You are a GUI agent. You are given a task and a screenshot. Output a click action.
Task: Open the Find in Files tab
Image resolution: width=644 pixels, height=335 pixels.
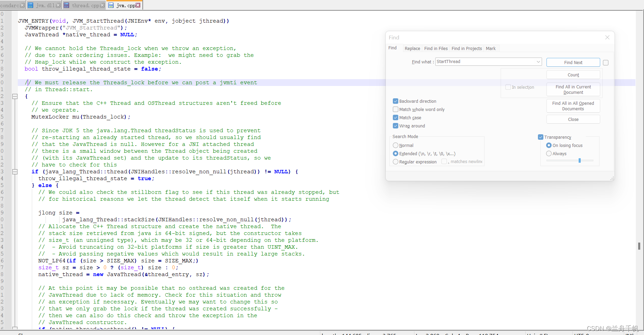pos(436,48)
